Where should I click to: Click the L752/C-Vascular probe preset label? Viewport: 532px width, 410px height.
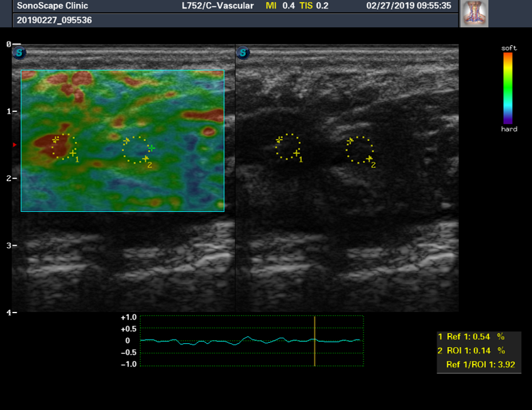pos(218,6)
